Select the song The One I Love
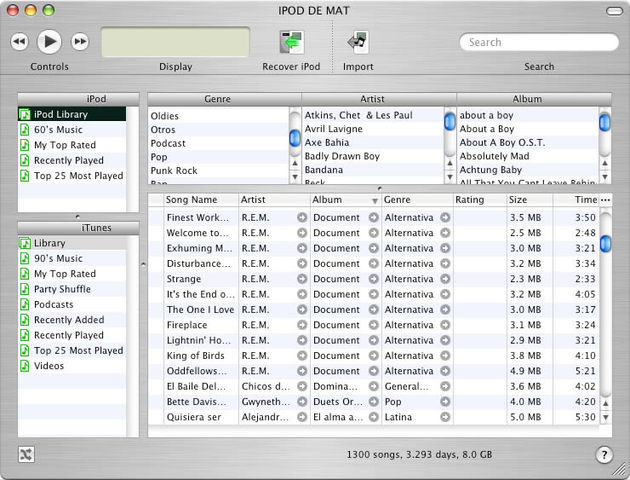Image resolution: width=630 pixels, height=480 pixels. [x=200, y=310]
